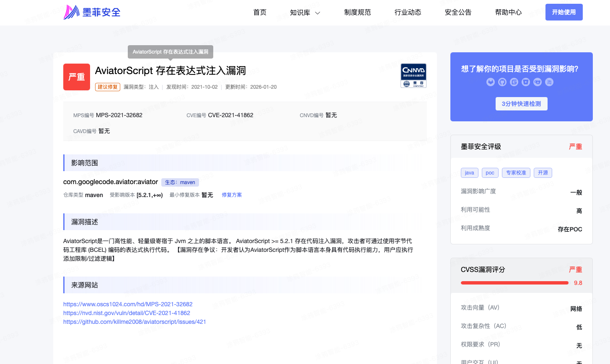Viewport: 610px width, 364px height.
Task: Click the AviatorScript 存在表达式注入漏洞 title
Action: click(x=171, y=71)
